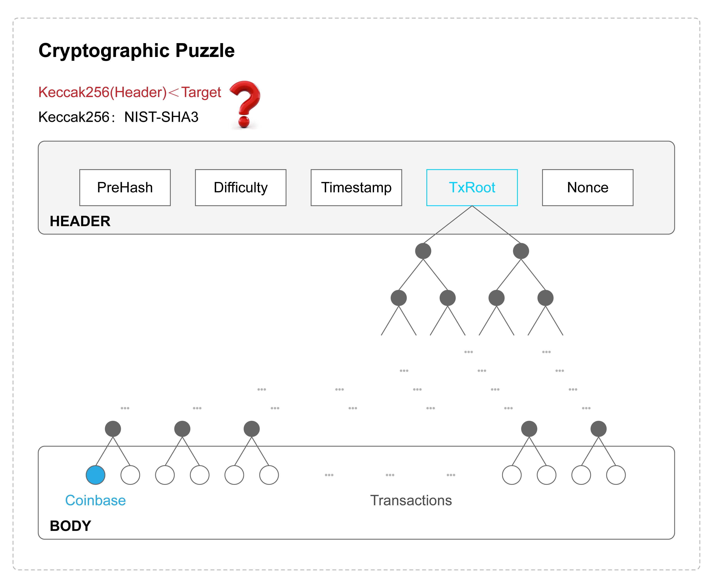The height and width of the screenshot is (588, 714).
Task: Select the Difficulty header box
Action: (x=240, y=187)
